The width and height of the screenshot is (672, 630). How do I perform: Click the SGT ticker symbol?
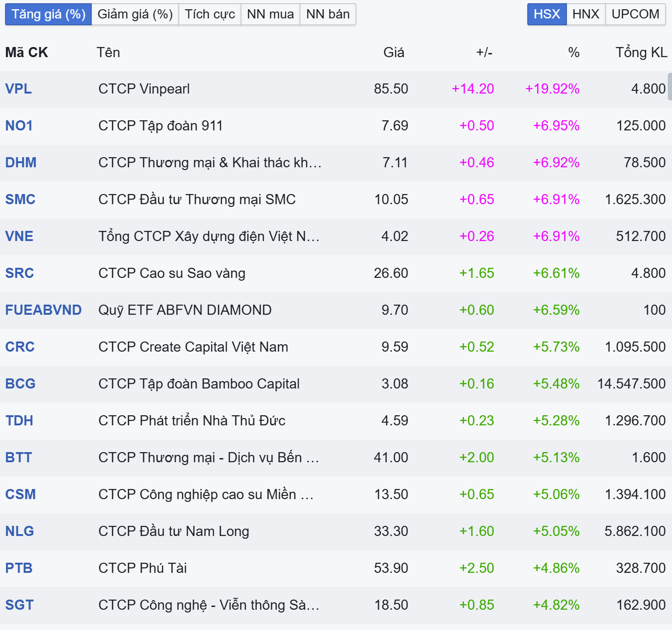[19, 605]
